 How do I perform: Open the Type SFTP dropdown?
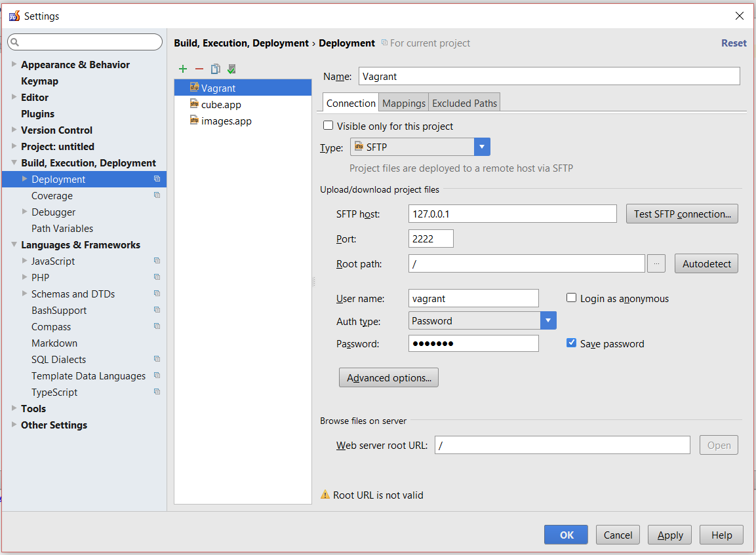coord(482,147)
